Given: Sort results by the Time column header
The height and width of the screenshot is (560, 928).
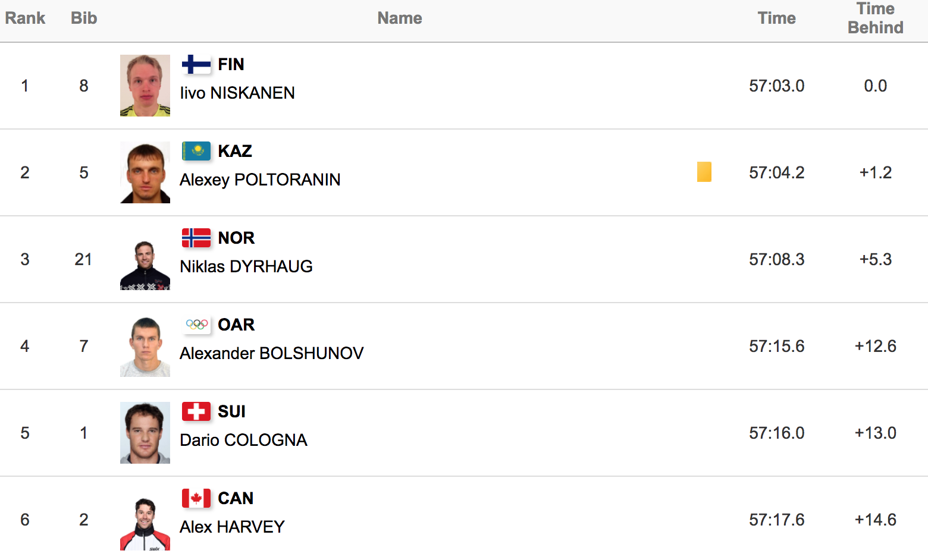Looking at the screenshot, I should 777,18.
